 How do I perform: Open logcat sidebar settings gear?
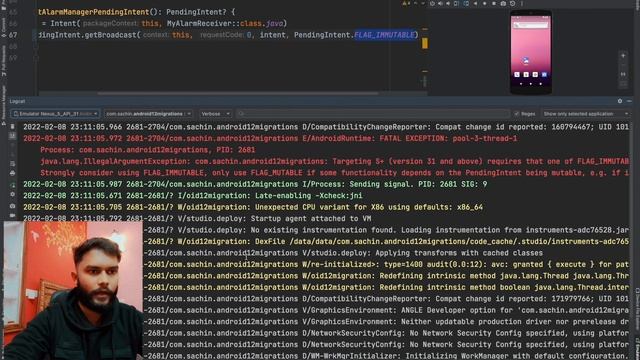pos(12,194)
